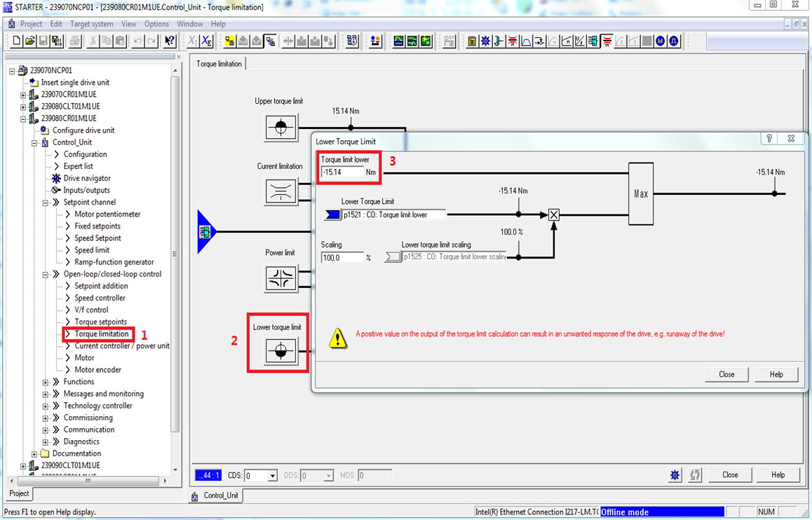Image resolution: width=812 pixels, height=520 pixels.
Task: Select Speed controller in project tree
Action: [100, 298]
